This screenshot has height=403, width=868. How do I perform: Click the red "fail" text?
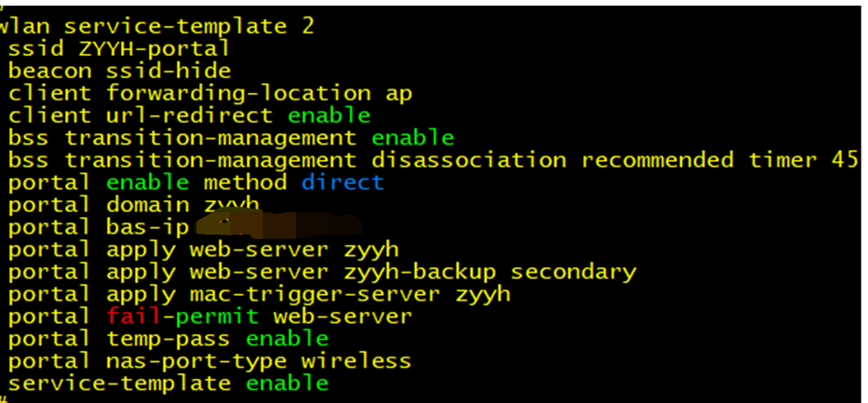tap(127, 316)
